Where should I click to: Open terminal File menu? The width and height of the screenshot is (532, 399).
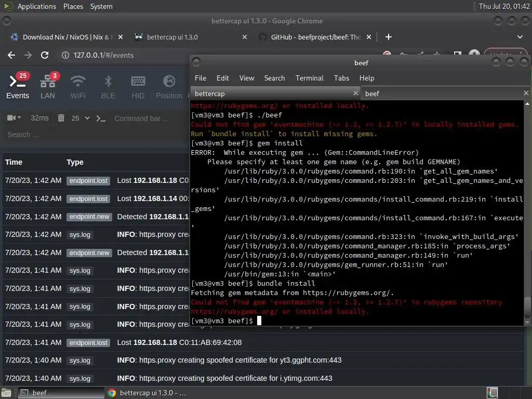[x=201, y=78]
